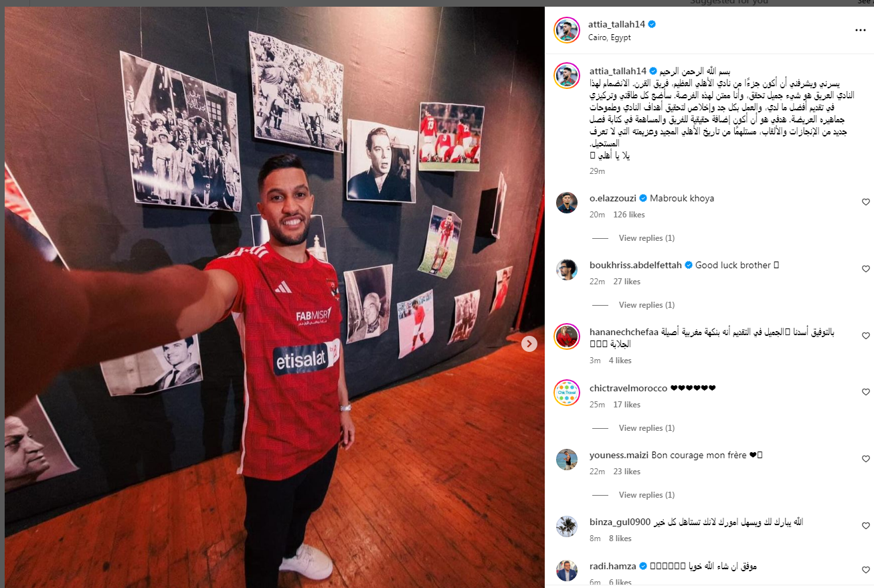This screenshot has width=874, height=588.
Task: Expand View replies under chictravelmorocco's comment
Action: [x=646, y=428]
